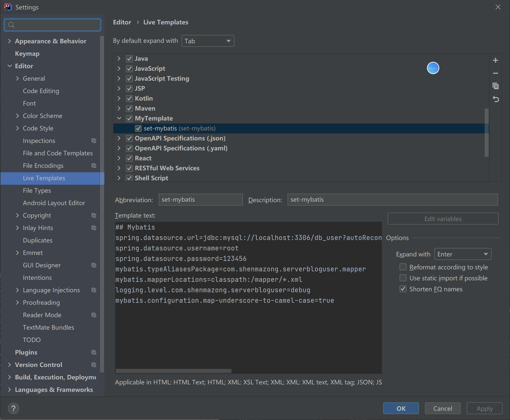Collapse the MyTemplate group

coord(119,118)
